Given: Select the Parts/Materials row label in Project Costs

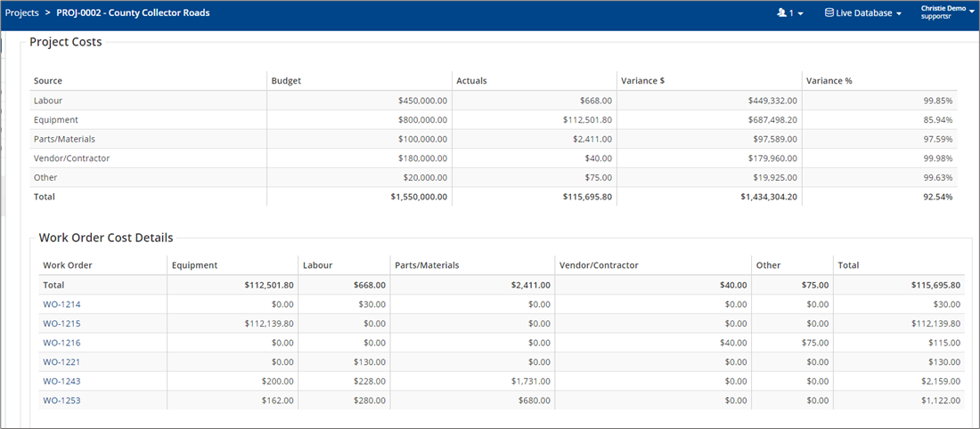Looking at the screenshot, I should pos(64,139).
